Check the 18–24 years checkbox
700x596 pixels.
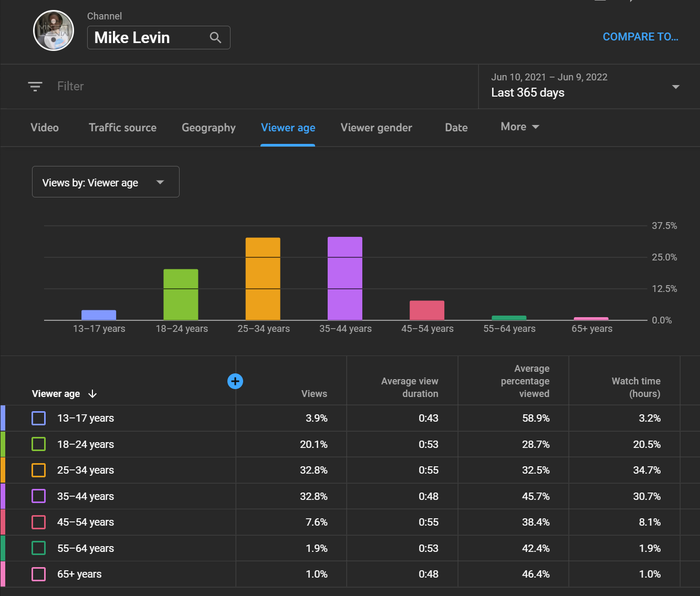[39, 444]
